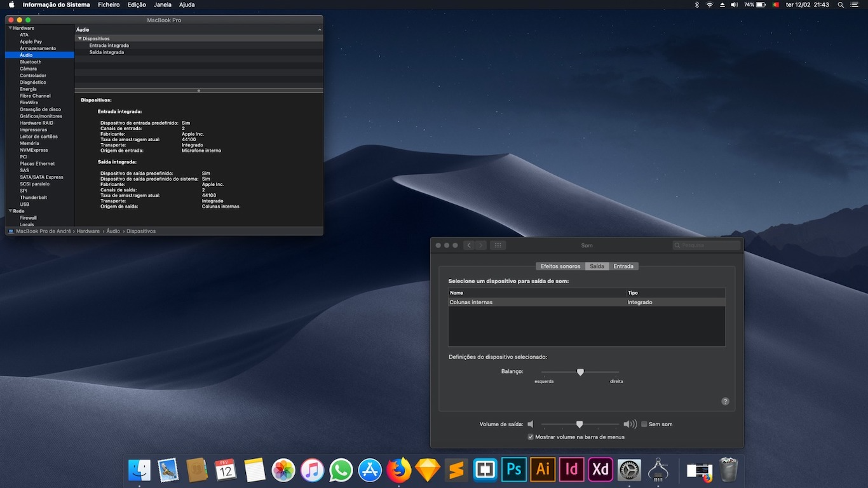
Task: Click the 'Volume de saída' slider knob
Action: pyautogui.click(x=580, y=424)
